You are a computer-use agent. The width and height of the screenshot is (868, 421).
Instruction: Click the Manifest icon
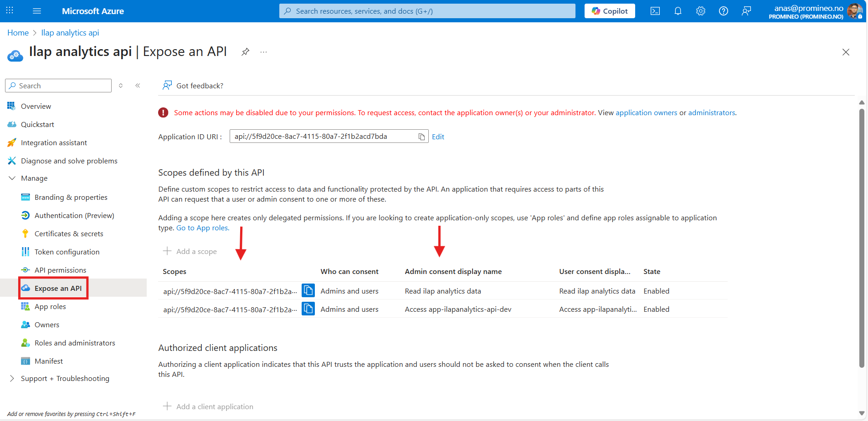pyautogui.click(x=26, y=361)
